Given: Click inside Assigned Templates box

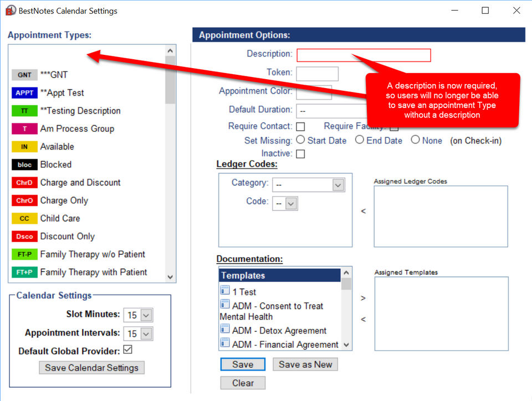Looking at the screenshot, I should click(x=442, y=314).
